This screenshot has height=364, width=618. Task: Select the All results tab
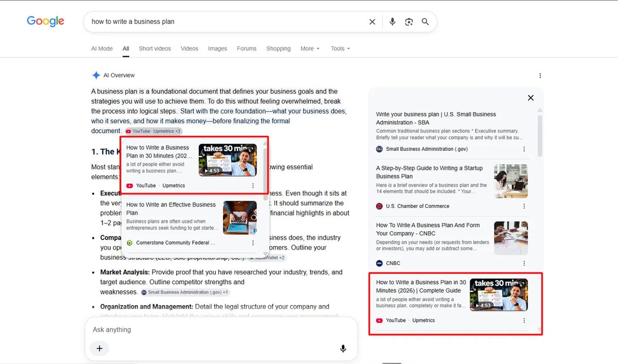(x=126, y=48)
